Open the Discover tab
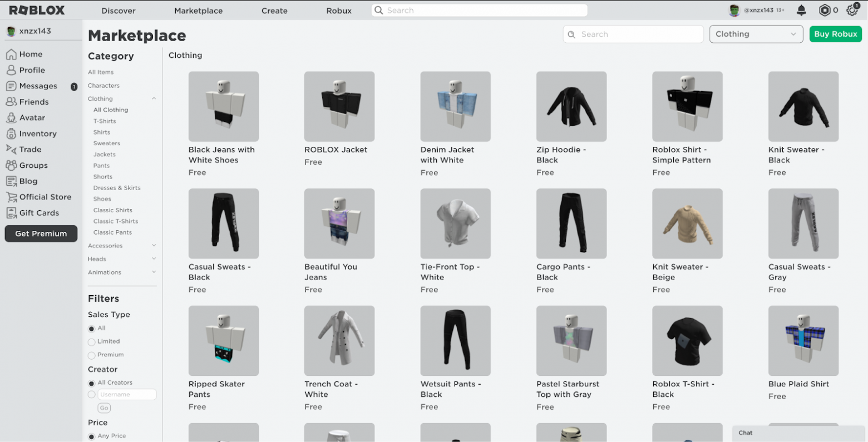Screen dimensions: 868x442 [x=119, y=11]
